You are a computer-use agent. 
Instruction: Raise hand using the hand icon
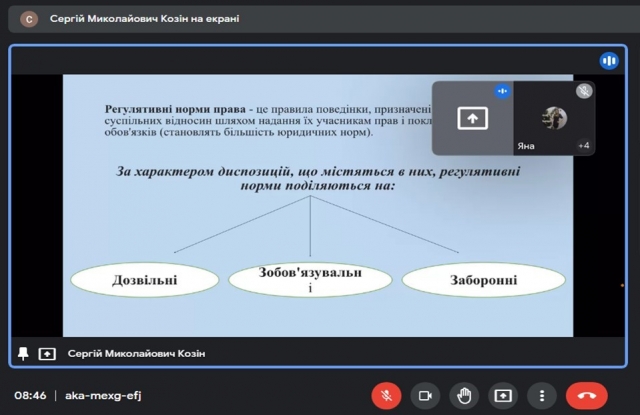click(464, 395)
